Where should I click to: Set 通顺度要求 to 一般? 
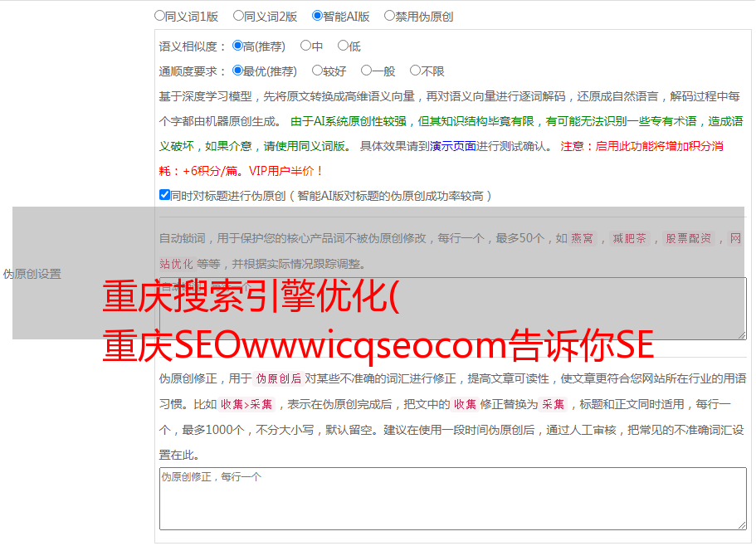366,71
